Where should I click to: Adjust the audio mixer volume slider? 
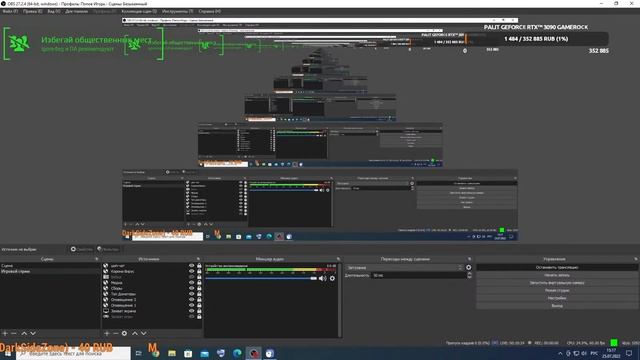[261, 278]
